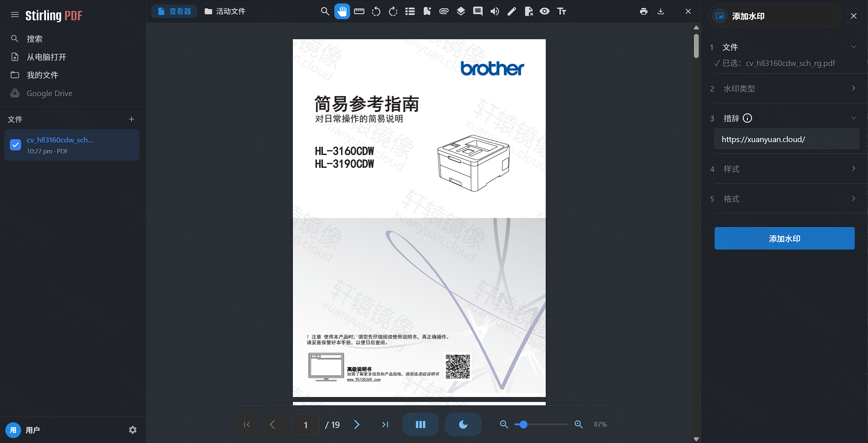Viewport: 868px width, 443px height.
Task: Print the document
Action: pyautogui.click(x=644, y=11)
